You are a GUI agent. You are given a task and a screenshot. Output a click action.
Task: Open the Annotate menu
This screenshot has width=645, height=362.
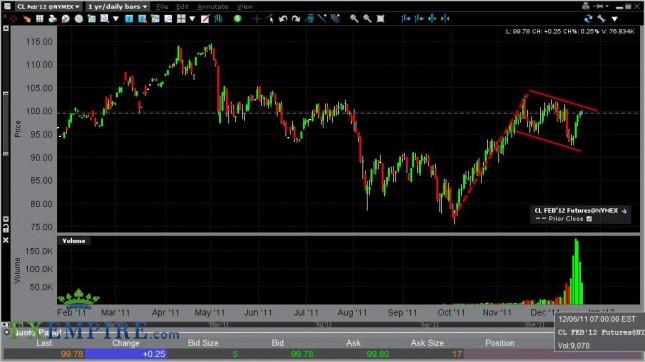tap(213, 7)
